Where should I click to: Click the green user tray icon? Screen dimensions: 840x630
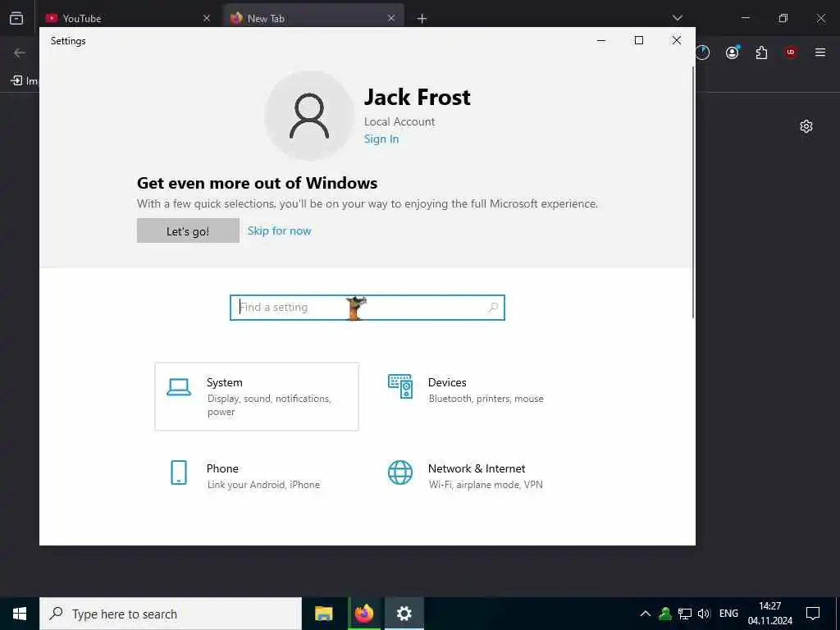(x=664, y=614)
